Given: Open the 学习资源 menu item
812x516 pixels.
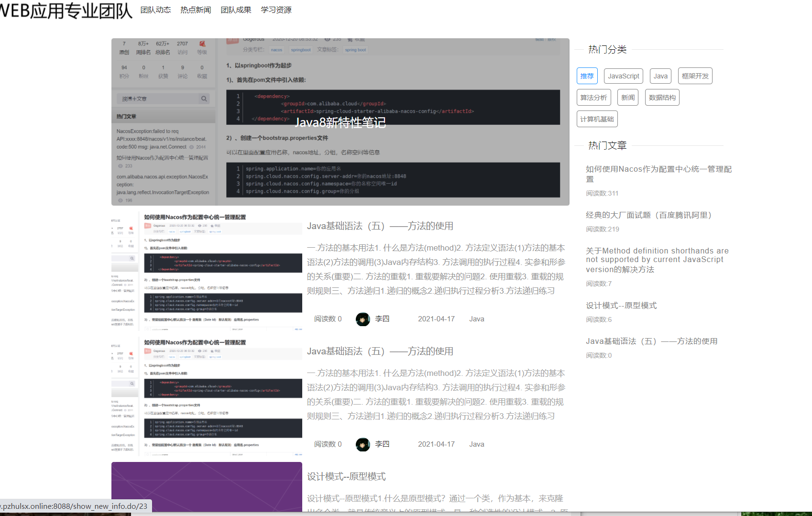Looking at the screenshot, I should click(276, 9).
